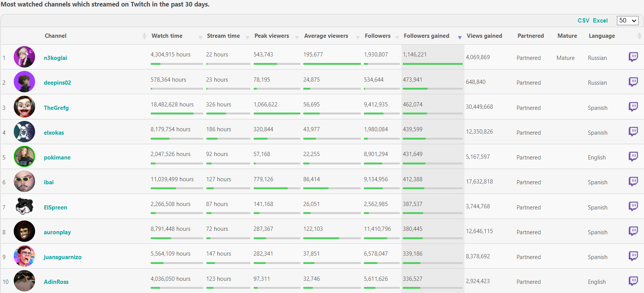The image size is (644, 293).
Task: Select the '336,527' followers gained value
Action: (x=413, y=279)
